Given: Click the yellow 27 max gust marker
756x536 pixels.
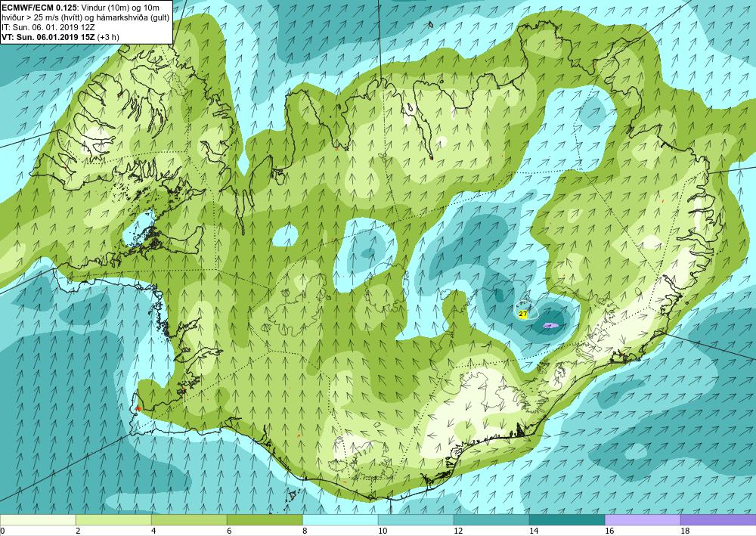Looking at the screenshot, I should pos(522,314).
